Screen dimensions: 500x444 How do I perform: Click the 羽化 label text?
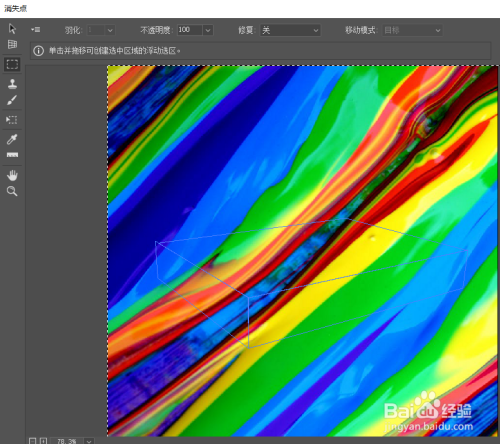73,30
